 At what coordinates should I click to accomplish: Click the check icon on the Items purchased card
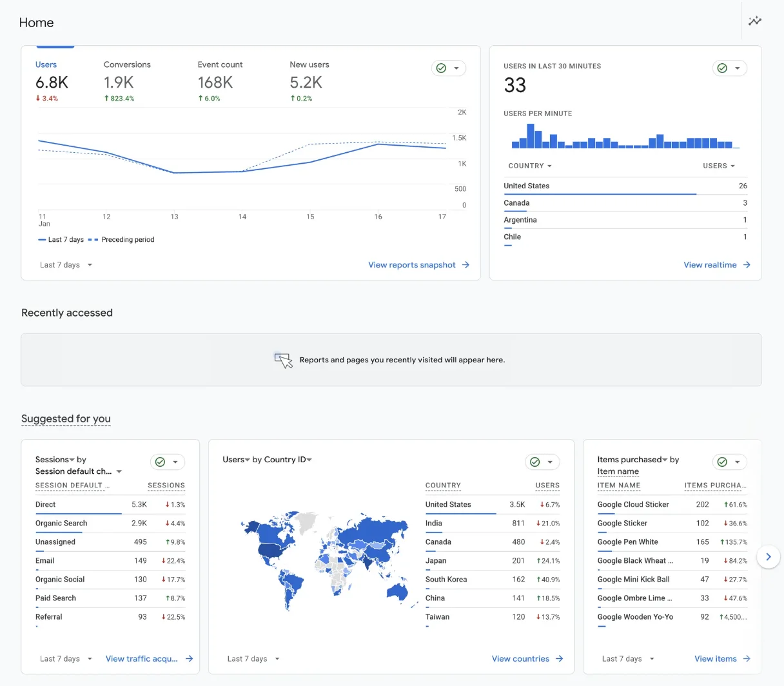click(x=721, y=462)
